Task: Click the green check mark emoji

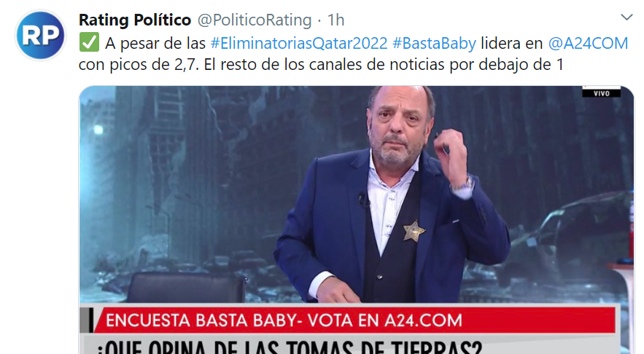Action: [x=89, y=42]
